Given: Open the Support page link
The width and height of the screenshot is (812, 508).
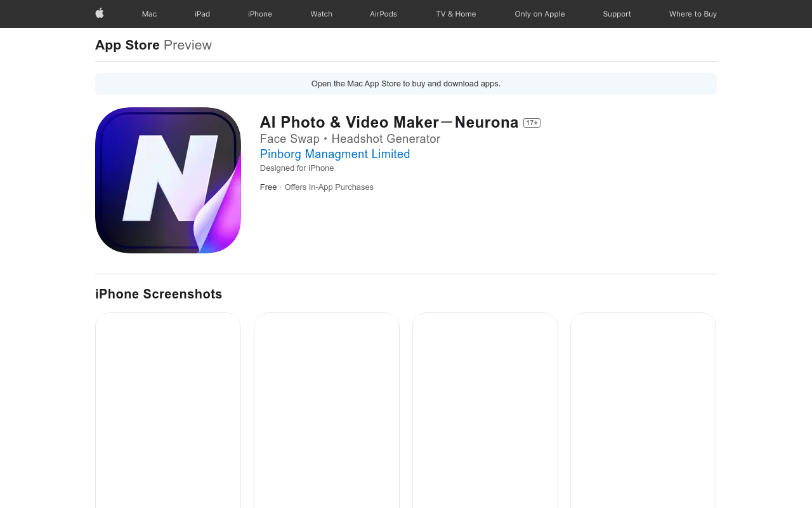Looking at the screenshot, I should click(x=617, y=14).
